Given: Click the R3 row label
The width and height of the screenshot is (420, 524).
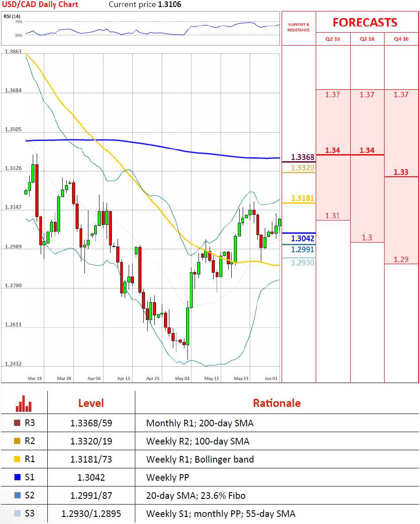Looking at the screenshot, I should pyautogui.click(x=30, y=423).
